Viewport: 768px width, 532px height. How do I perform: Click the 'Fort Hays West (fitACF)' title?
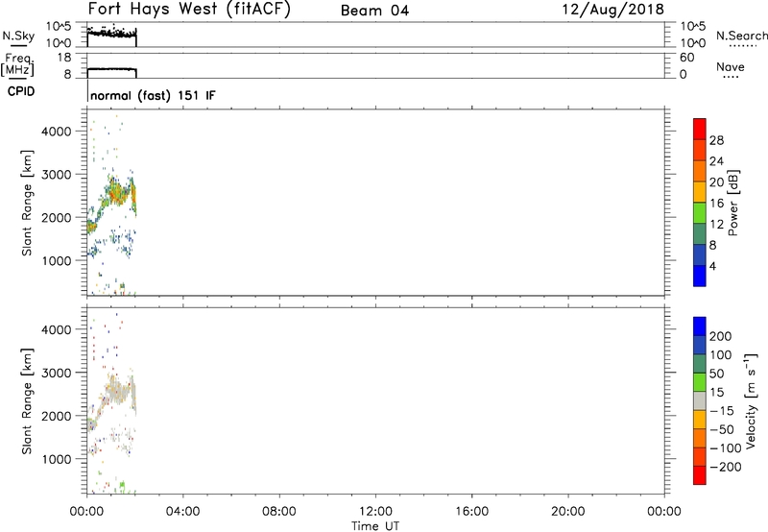pos(189,9)
